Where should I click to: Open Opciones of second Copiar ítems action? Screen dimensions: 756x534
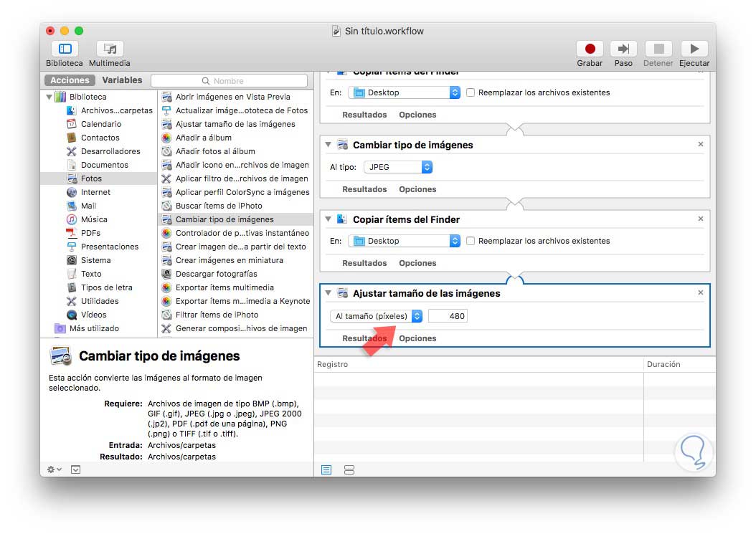pyautogui.click(x=417, y=263)
